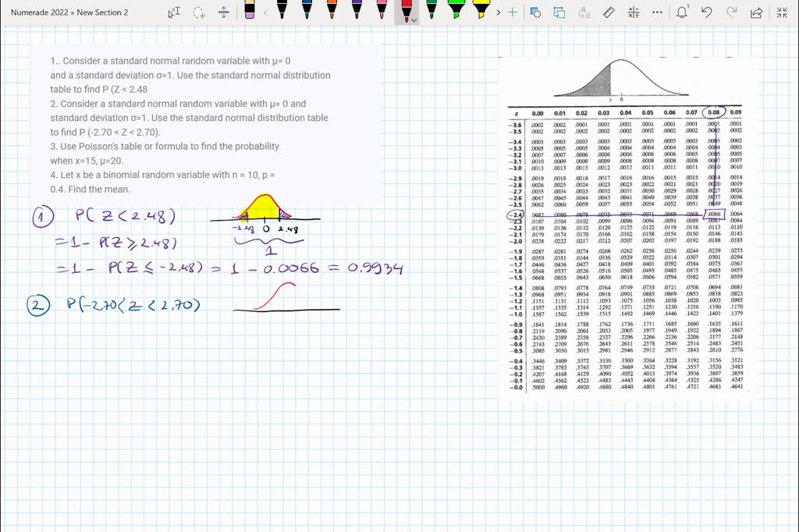The height and width of the screenshot is (532, 799).
Task: Choose the purple pen
Action: click(357, 9)
